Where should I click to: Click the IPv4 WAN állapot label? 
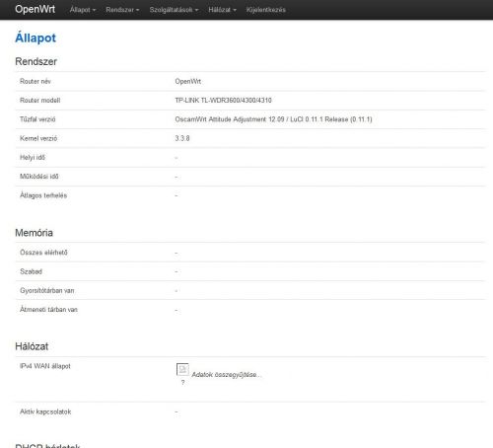pyautogui.click(x=45, y=366)
